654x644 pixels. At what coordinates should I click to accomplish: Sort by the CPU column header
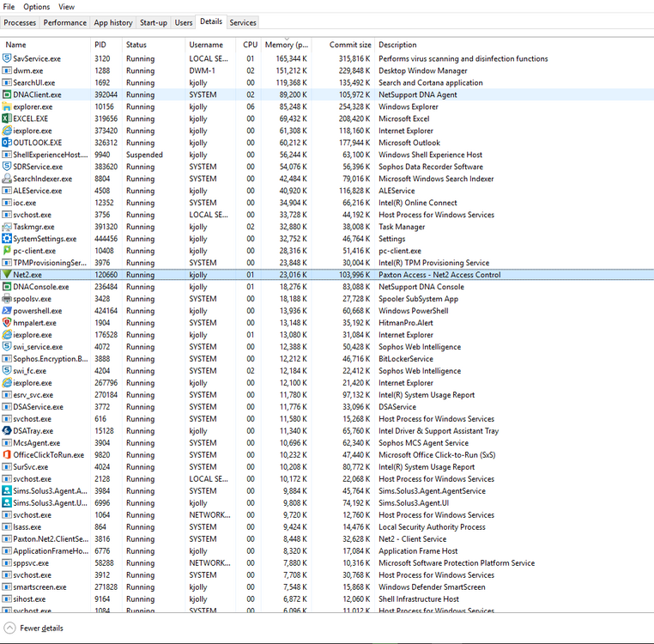249,45
